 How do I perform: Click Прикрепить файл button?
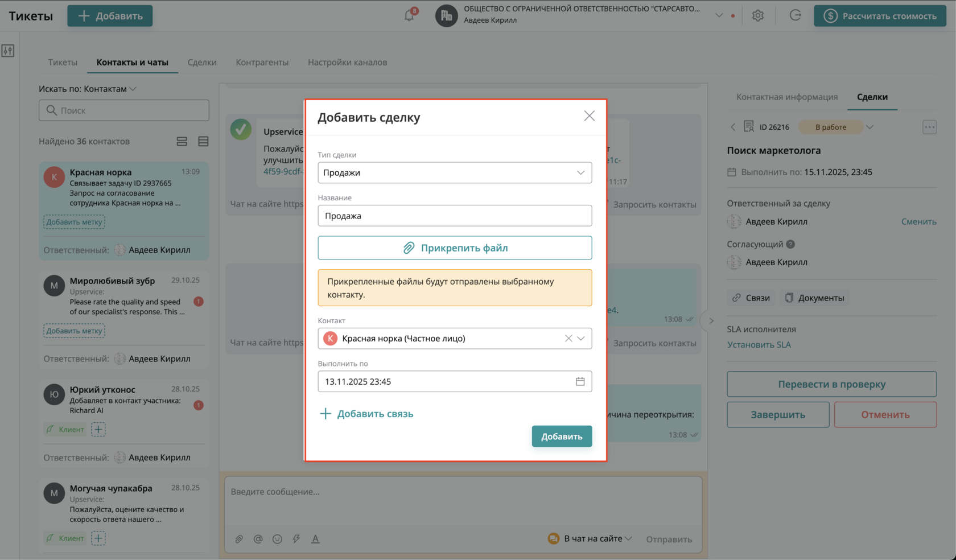(455, 248)
